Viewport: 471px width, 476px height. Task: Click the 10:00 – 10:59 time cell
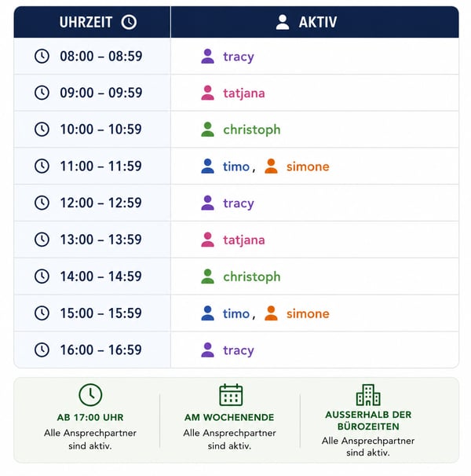point(93,130)
